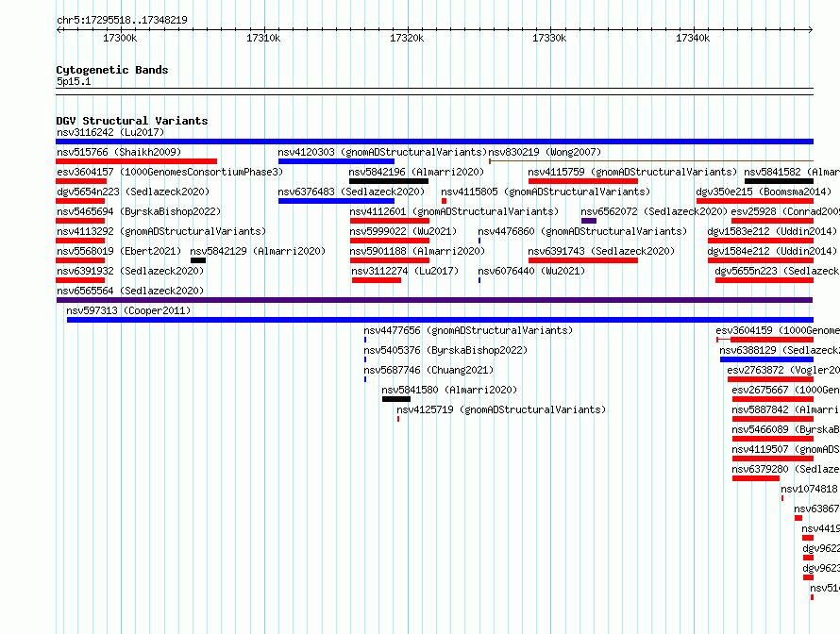840x634 pixels.
Task: Click the right arrow of the ruler
Action: click(811, 30)
